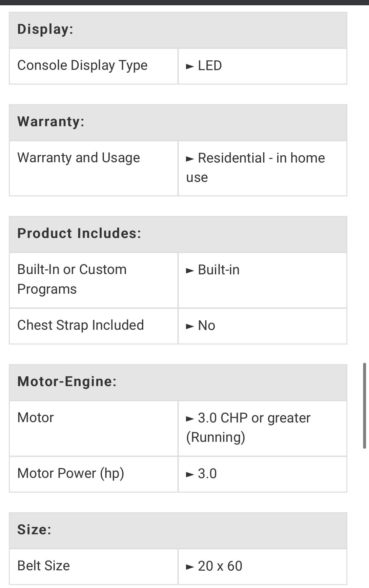Click the arrow before Residential - in home use
369x588 pixels.
tap(190, 159)
